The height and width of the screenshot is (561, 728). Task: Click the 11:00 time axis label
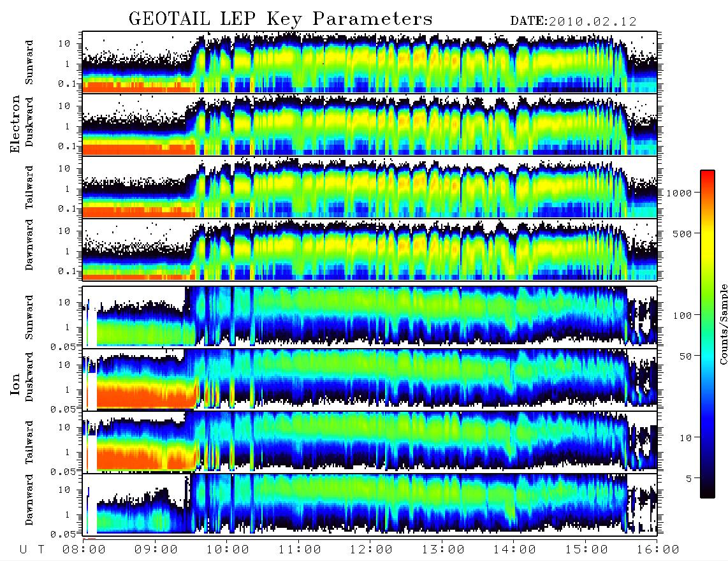click(300, 550)
